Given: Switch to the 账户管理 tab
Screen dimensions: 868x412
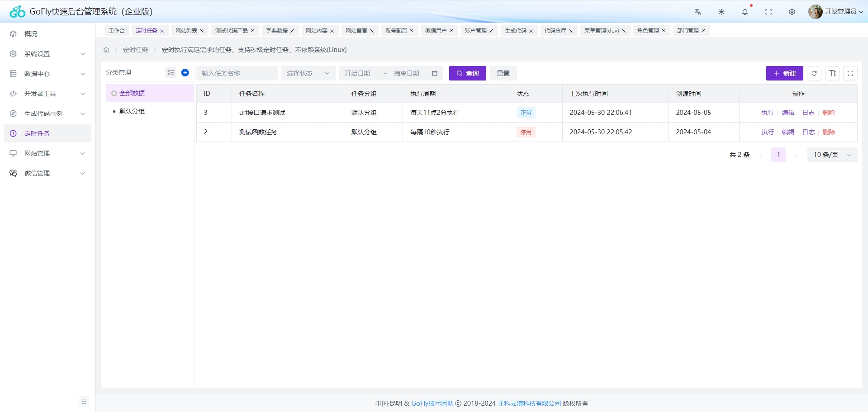Looking at the screenshot, I should (x=476, y=31).
